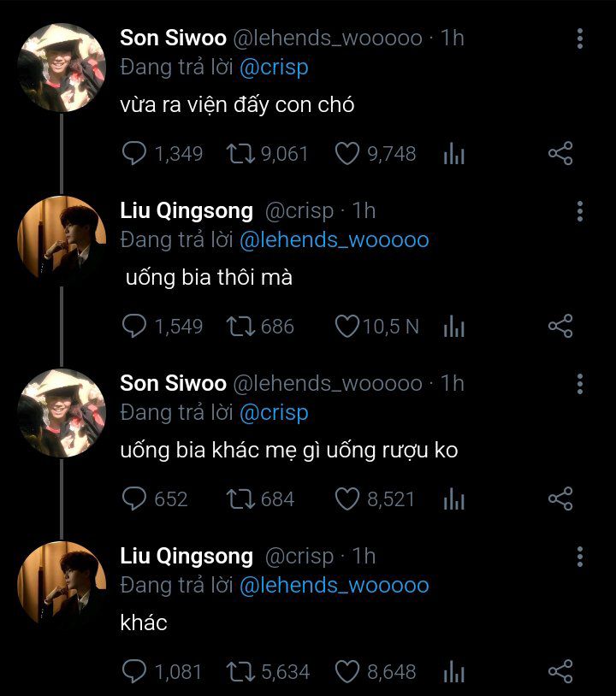Share the "uống bia khác mẹ gì" tweet
The image size is (616, 696).
tap(560, 499)
